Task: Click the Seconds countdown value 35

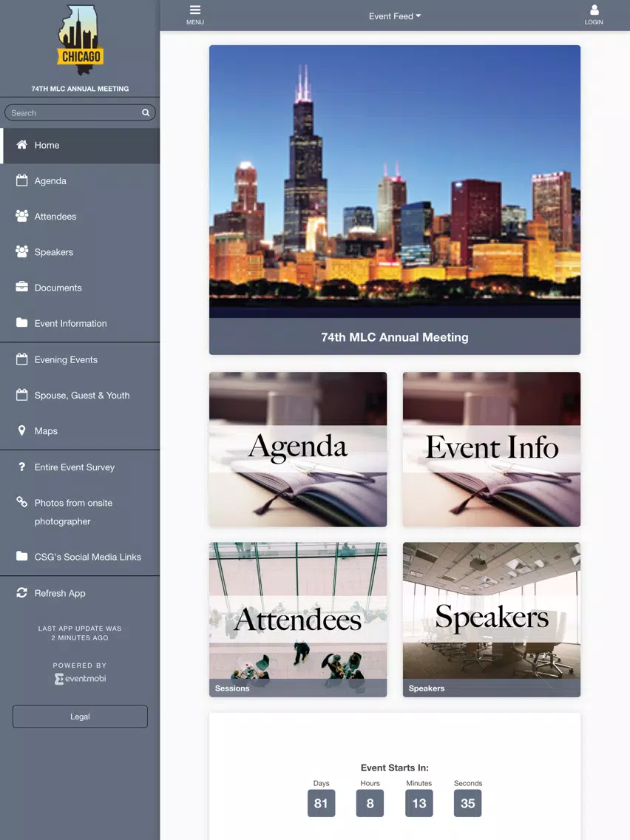Action: [467, 803]
